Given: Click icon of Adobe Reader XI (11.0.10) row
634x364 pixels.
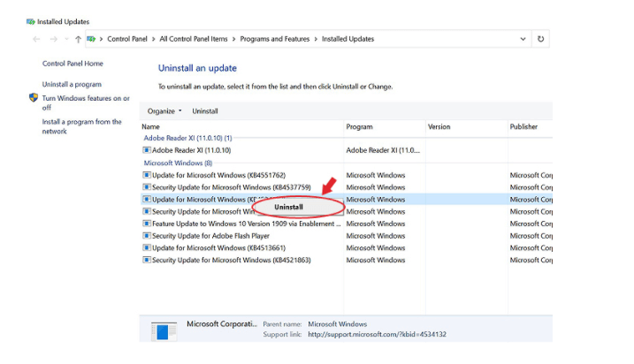Looking at the screenshot, I should [147, 150].
